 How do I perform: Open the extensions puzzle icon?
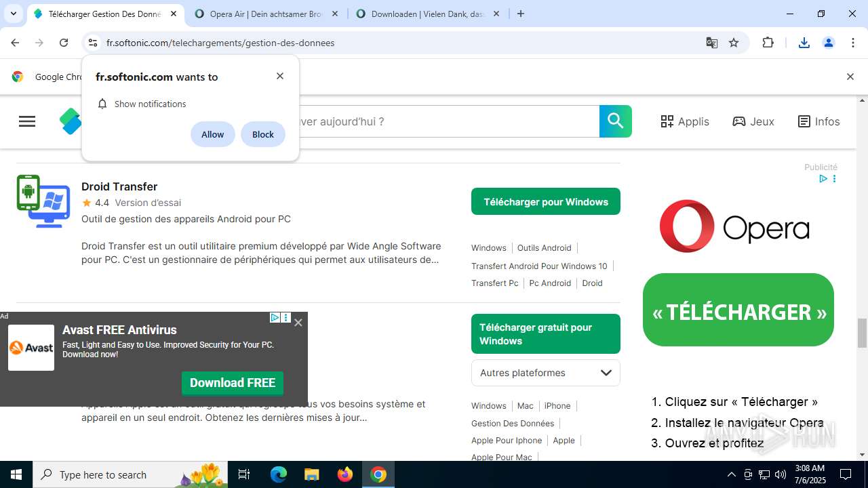pos(768,43)
